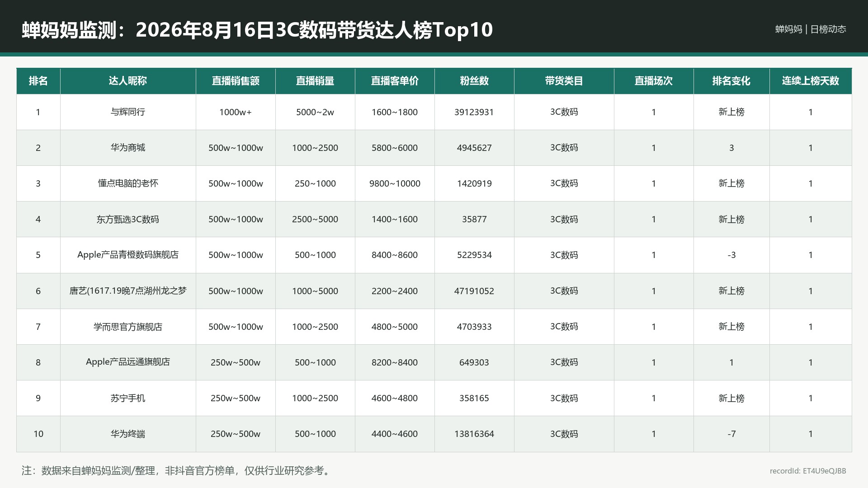Click the 1000w+ sales value
The width and height of the screenshot is (868, 488).
(x=236, y=112)
